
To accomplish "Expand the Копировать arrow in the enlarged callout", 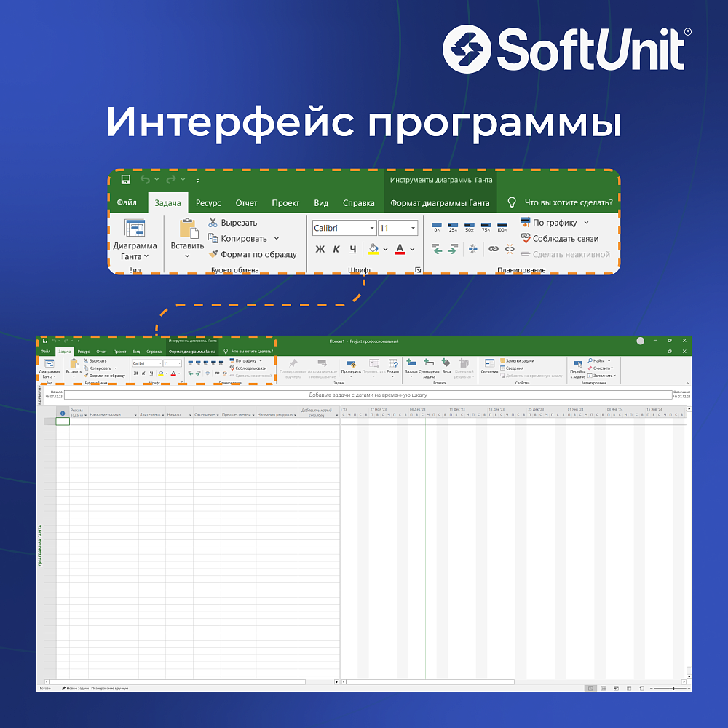I will [x=277, y=238].
